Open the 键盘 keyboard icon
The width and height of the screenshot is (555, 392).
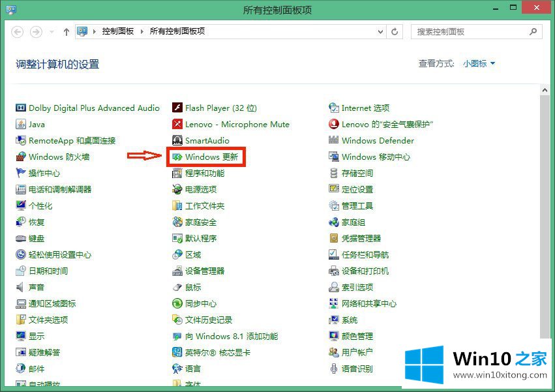click(20, 238)
